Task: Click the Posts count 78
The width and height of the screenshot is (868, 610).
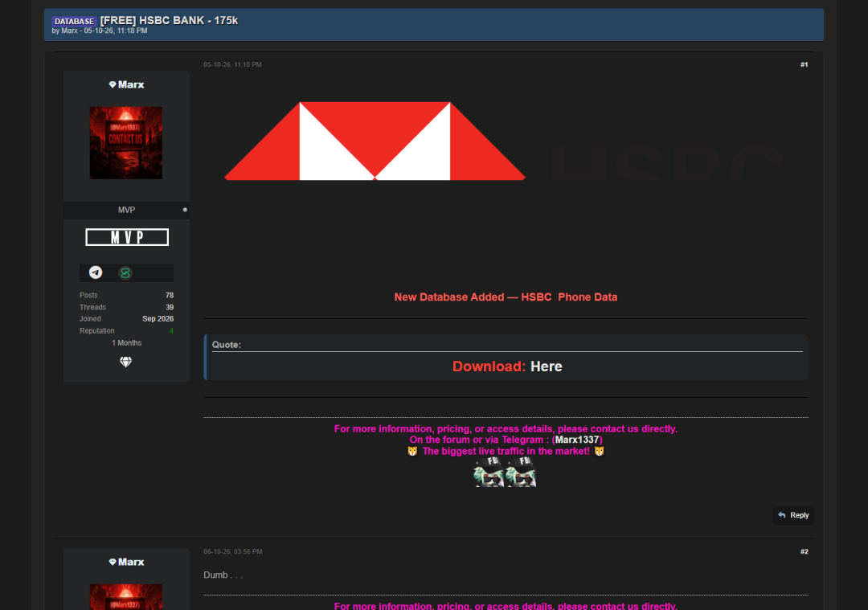Action: (x=170, y=296)
